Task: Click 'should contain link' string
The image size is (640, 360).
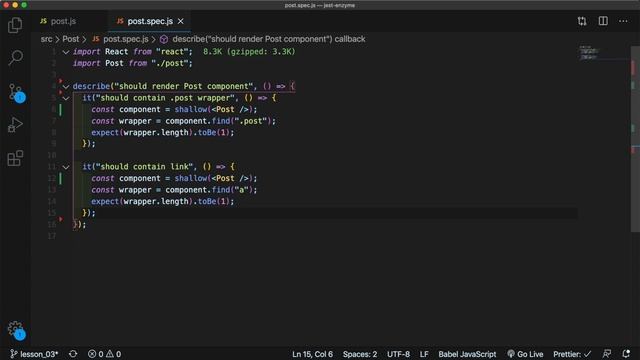Action: pos(144,167)
